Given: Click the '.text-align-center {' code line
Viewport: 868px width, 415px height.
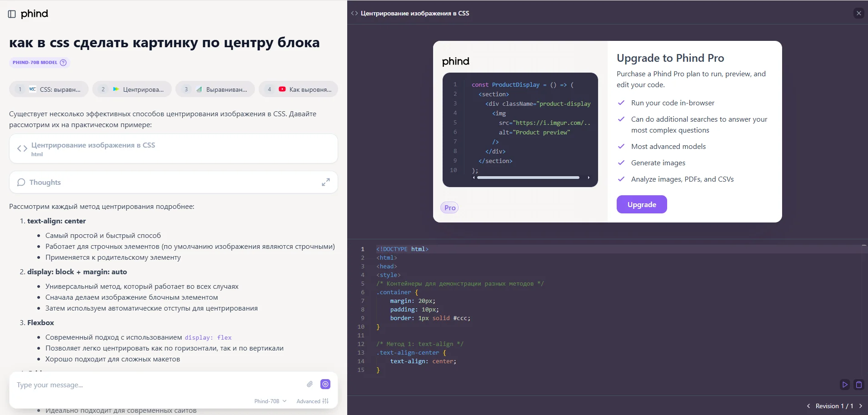Looking at the screenshot, I should pos(411,353).
